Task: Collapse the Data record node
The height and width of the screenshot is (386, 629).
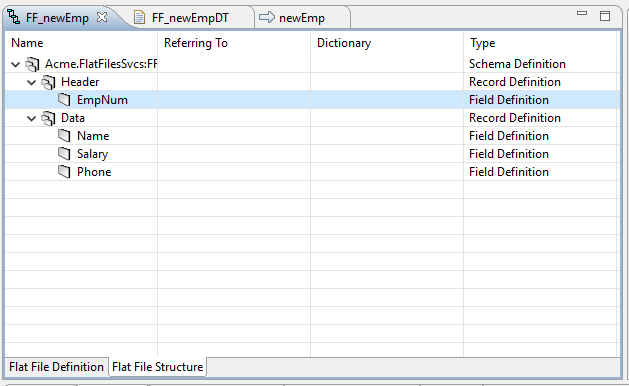Action: [x=31, y=118]
